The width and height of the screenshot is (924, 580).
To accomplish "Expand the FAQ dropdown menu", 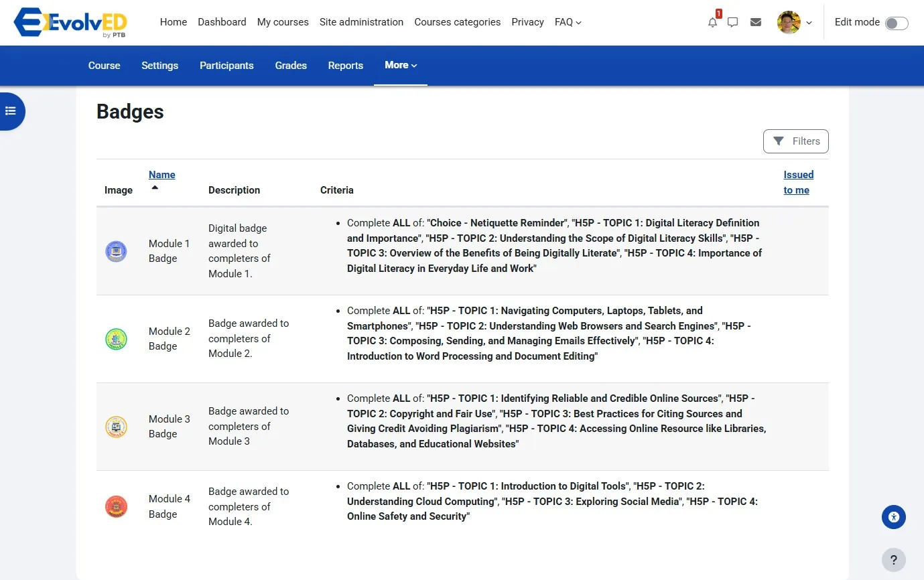I will click(568, 22).
